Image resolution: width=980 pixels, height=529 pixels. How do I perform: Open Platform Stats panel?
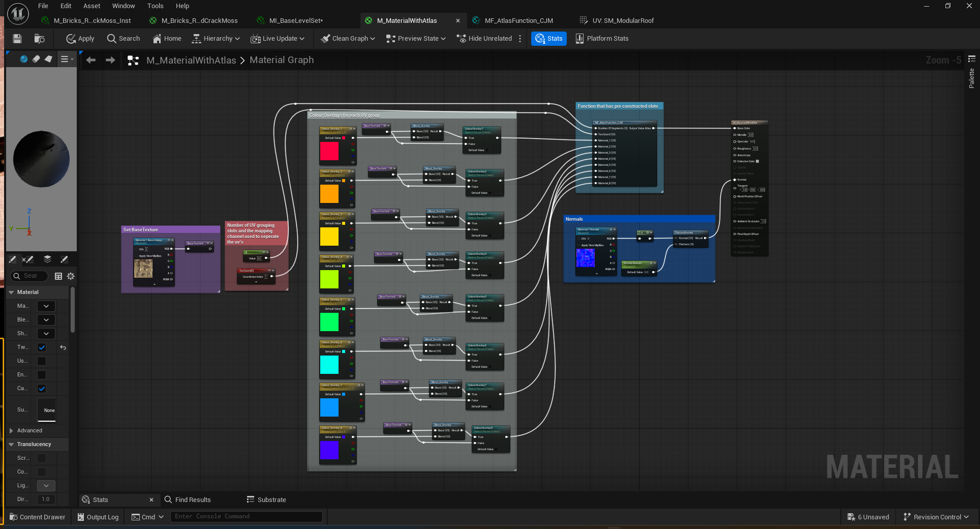[602, 39]
